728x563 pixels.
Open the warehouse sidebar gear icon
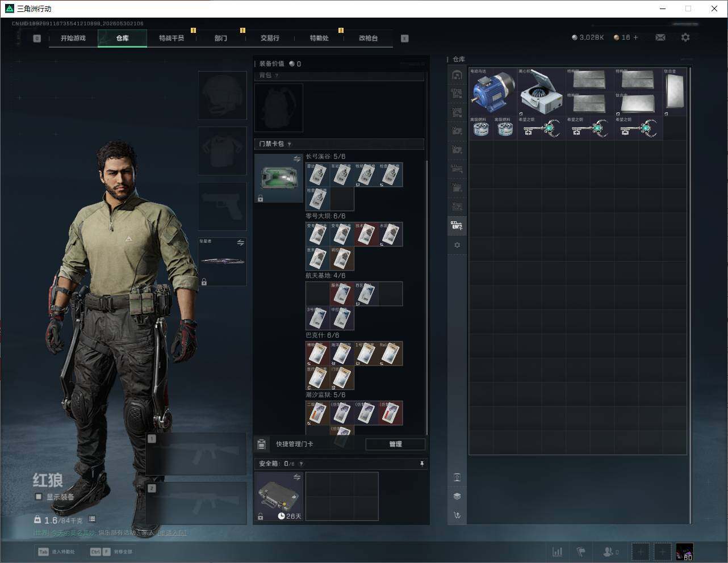(x=457, y=245)
